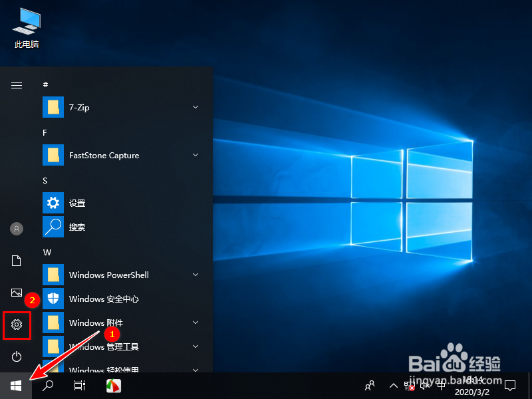Launch FastStone Capture from the taskbar
The image size is (532, 399).
[x=113, y=386]
